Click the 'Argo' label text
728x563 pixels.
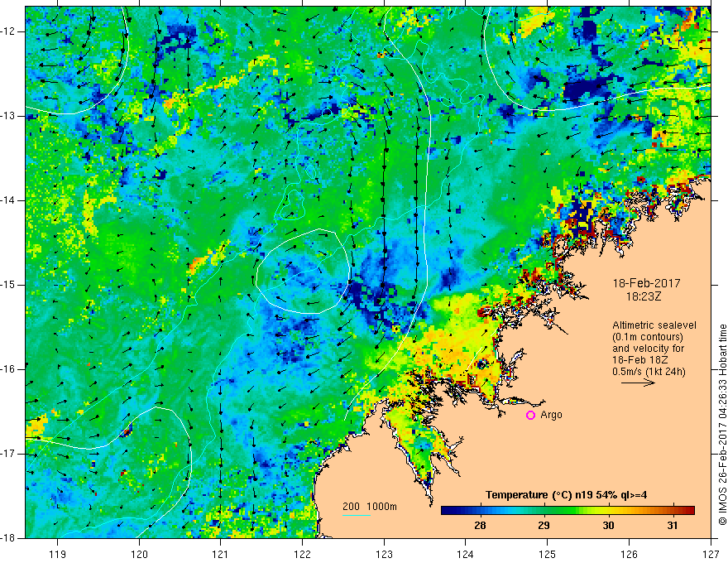coord(551,415)
